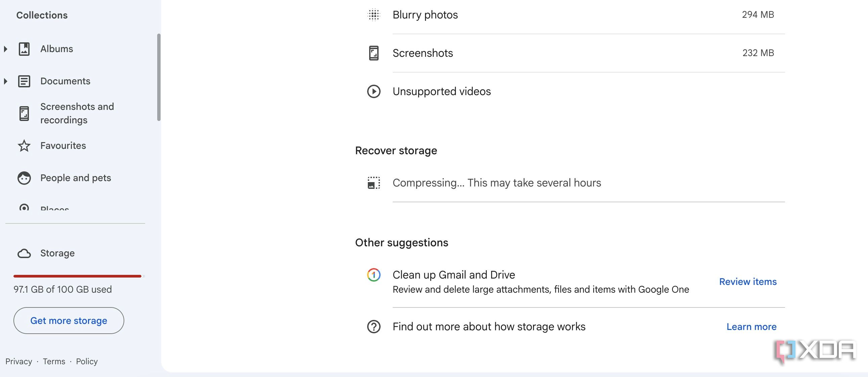This screenshot has width=868, height=377.
Task: Click the Documents page icon
Action: pyautogui.click(x=24, y=81)
